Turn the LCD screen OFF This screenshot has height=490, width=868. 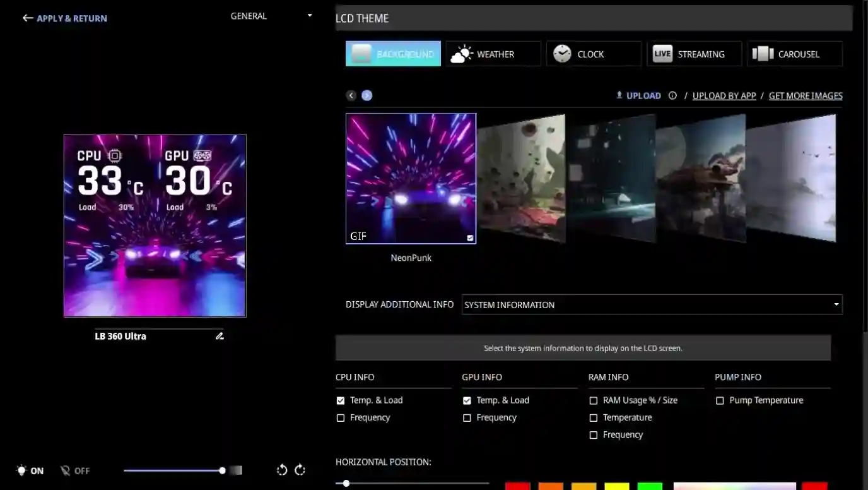pos(75,470)
